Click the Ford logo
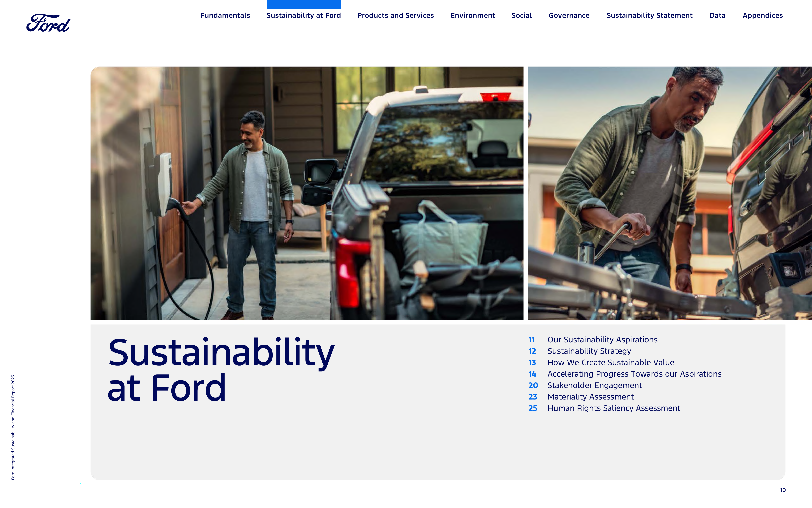The image size is (812, 508). tap(48, 23)
